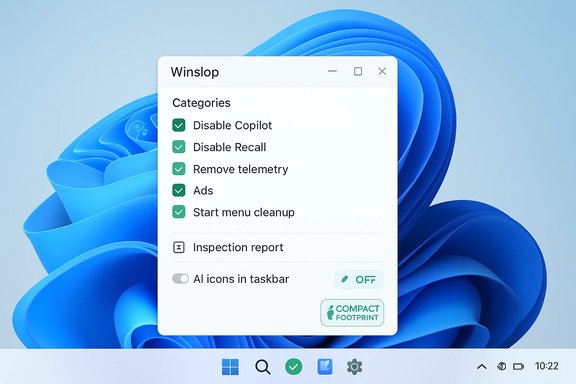Open the green checkmark Winslop taskbar icon
Screen dimensions: 576x384
[294, 367]
